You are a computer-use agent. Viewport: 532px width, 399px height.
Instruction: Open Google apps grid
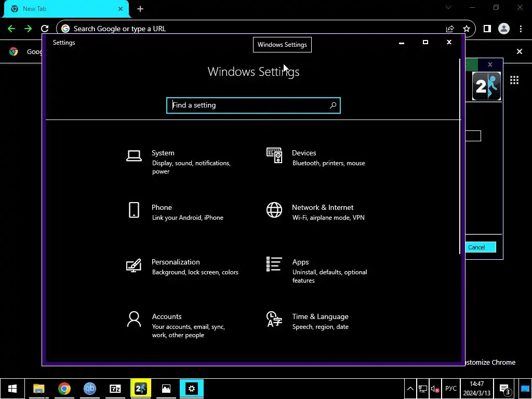point(514,80)
